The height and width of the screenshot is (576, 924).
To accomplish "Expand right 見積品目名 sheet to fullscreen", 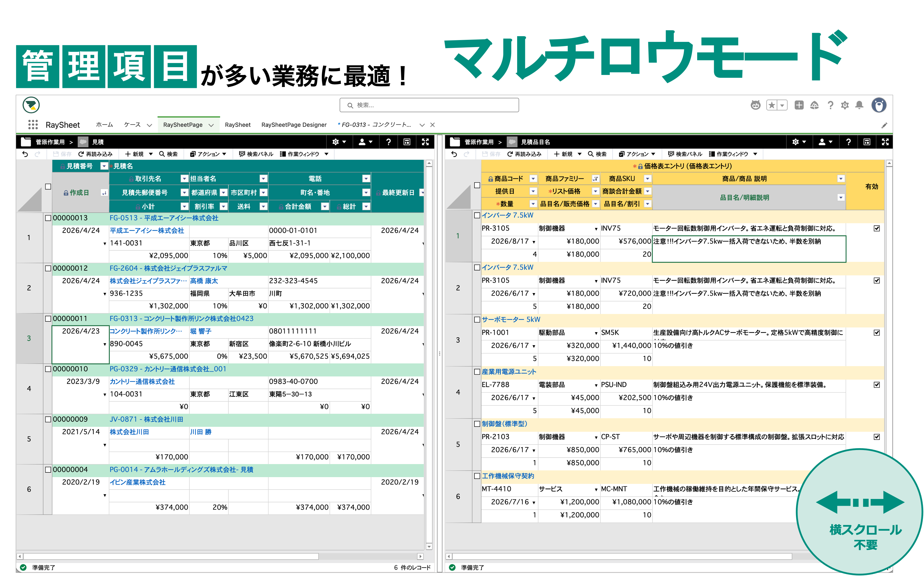I will click(x=885, y=142).
